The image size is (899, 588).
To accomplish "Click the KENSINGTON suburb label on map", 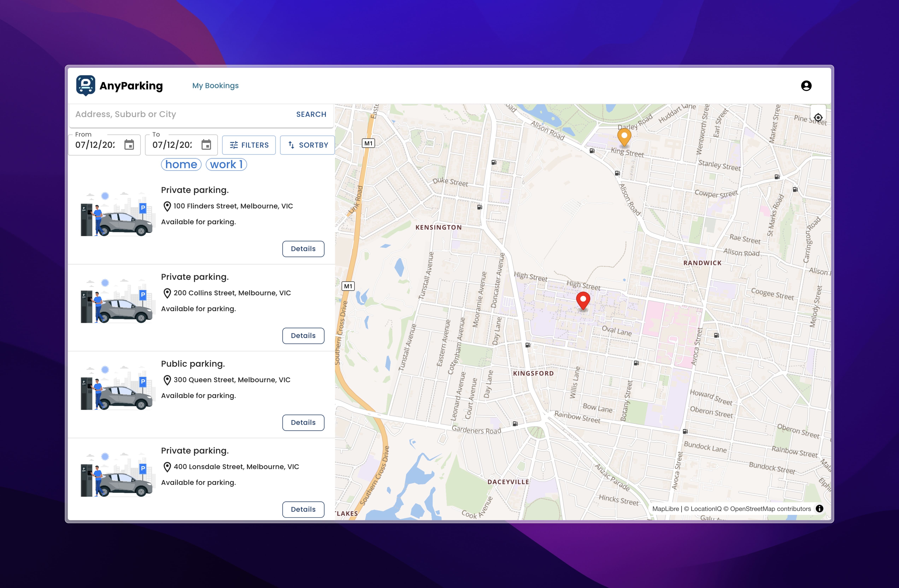I will point(438,227).
